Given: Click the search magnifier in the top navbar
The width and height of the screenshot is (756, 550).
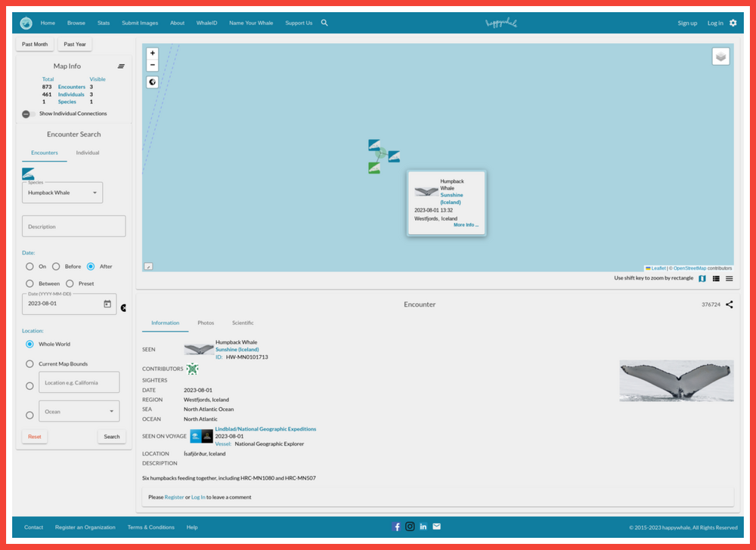Looking at the screenshot, I should click(324, 23).
